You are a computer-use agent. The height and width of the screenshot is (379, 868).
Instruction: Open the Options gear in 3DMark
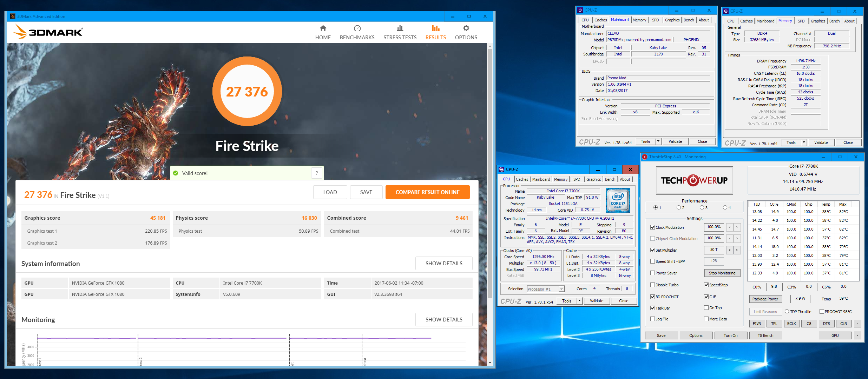pos(466,28)
